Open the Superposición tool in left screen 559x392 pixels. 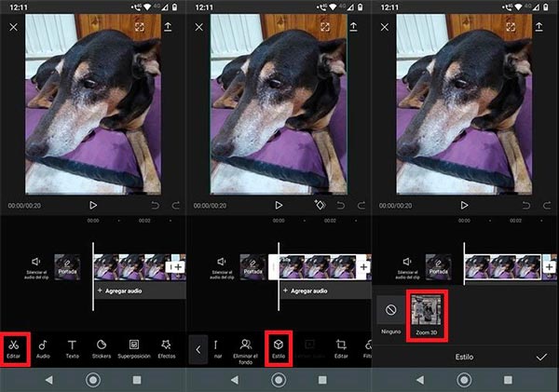coord(134,349)
